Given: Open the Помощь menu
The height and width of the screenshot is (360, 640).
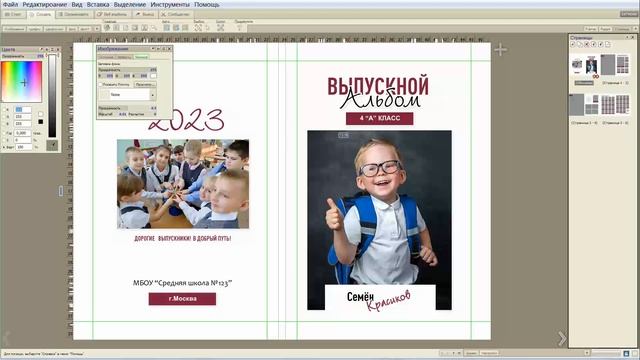Looking at the screenshot, I should [207, 4].
